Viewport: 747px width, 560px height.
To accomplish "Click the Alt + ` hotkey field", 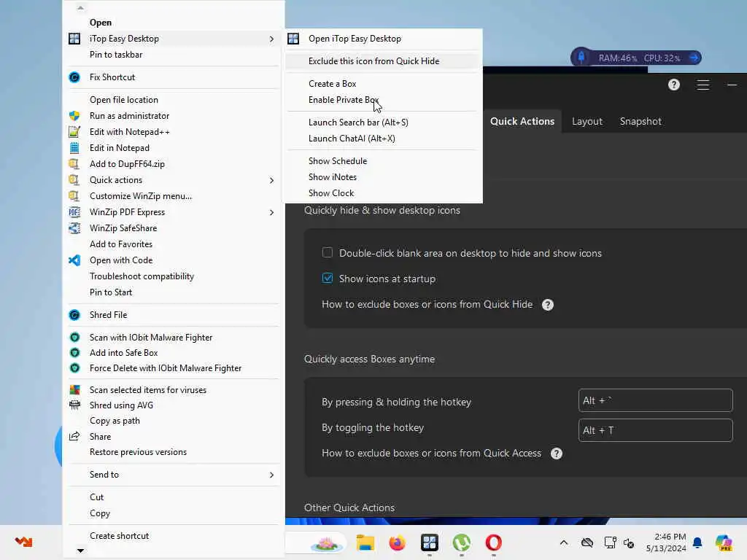I will click(655, 400).
